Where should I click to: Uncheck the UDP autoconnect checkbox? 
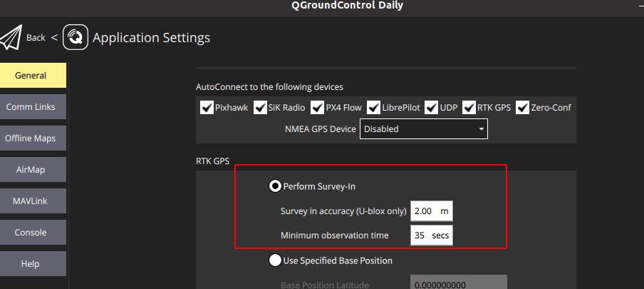click(x=431, y=108)
